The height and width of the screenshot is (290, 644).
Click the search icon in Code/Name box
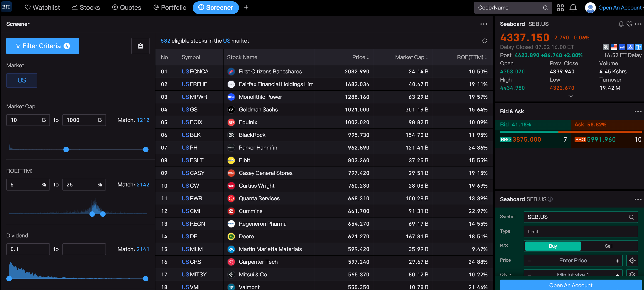point(545,8)
